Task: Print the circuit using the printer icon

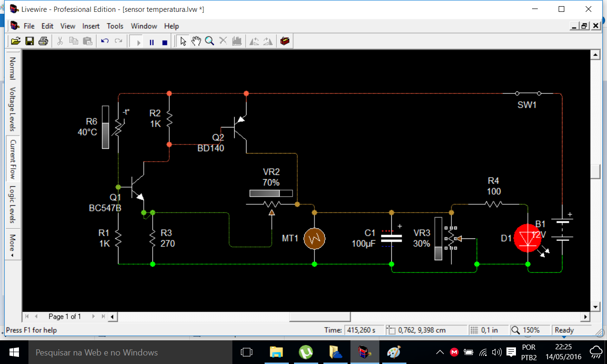Action: (43, 41)
